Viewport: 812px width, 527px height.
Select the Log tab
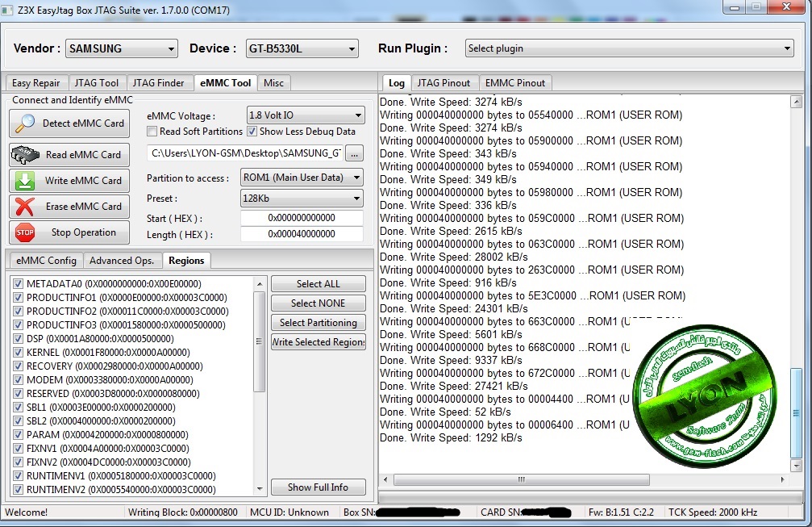click(397, 82)
